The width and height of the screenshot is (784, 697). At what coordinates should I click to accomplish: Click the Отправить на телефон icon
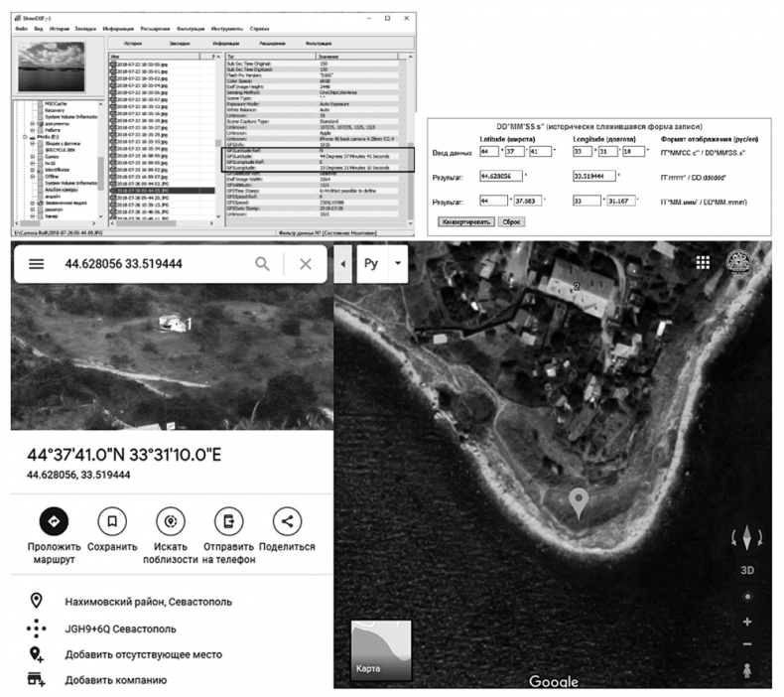229,520
